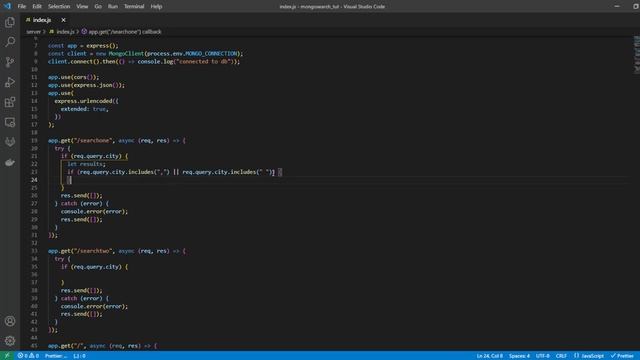Image resolution: width=640 pixels, height=360 pixels.
Task: Click line number 19 in the gutter
Action: [34, 140]
